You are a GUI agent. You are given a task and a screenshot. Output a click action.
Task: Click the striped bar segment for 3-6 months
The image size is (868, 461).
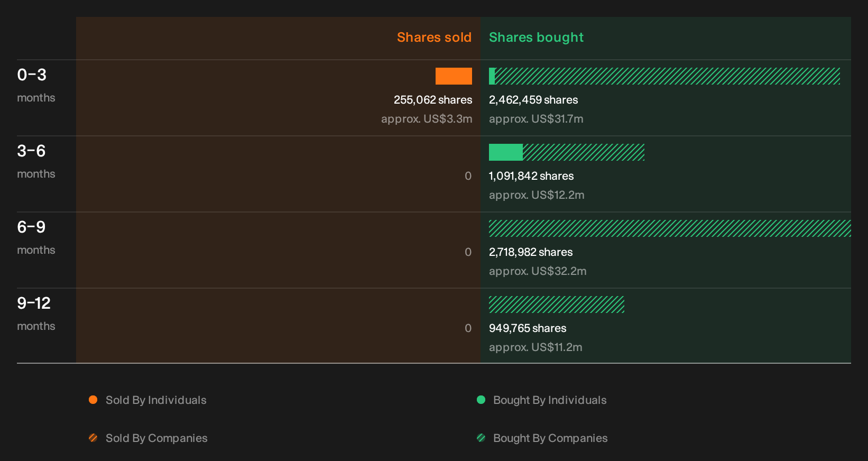[584, 152]
